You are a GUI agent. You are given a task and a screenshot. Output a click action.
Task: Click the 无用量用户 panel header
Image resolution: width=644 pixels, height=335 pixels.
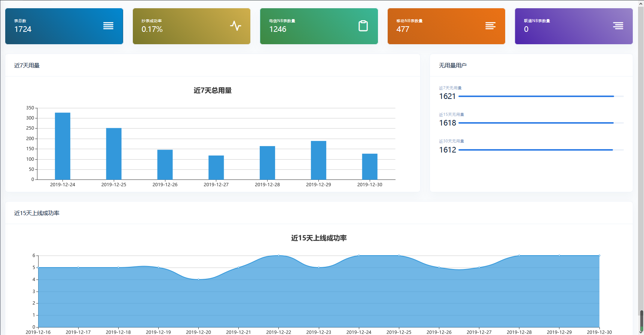pyautogui.click(x=452, y=66)
